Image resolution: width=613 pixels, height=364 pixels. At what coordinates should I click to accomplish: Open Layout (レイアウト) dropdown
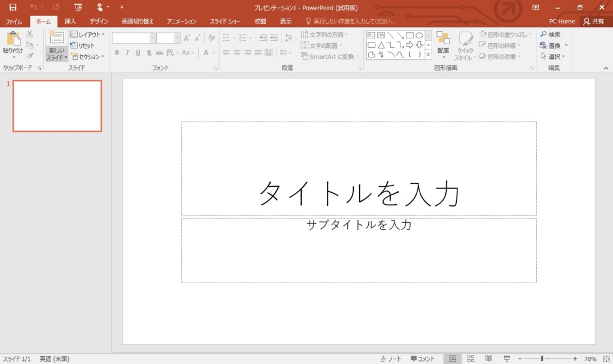click(x=87, y=34)
